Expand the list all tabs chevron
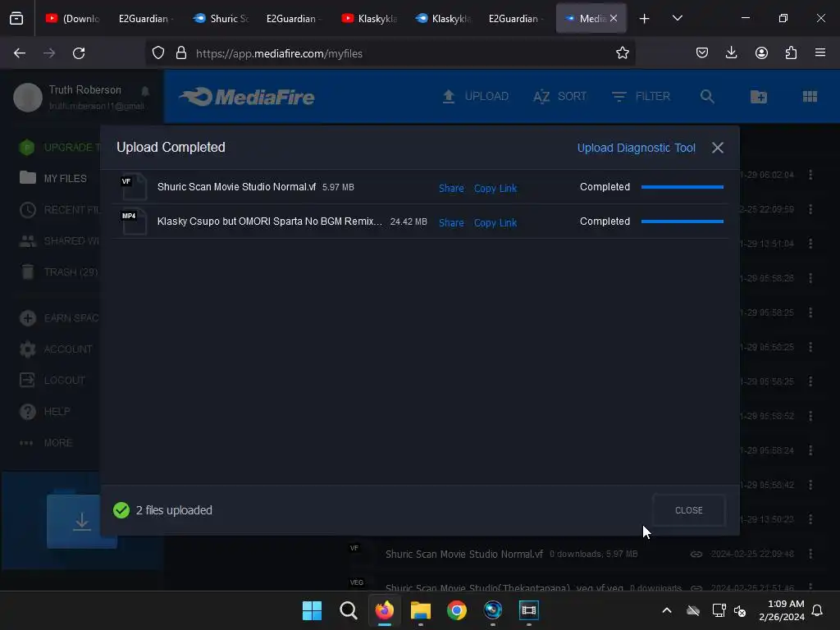 pyautogui.click(x=677, y=18)
